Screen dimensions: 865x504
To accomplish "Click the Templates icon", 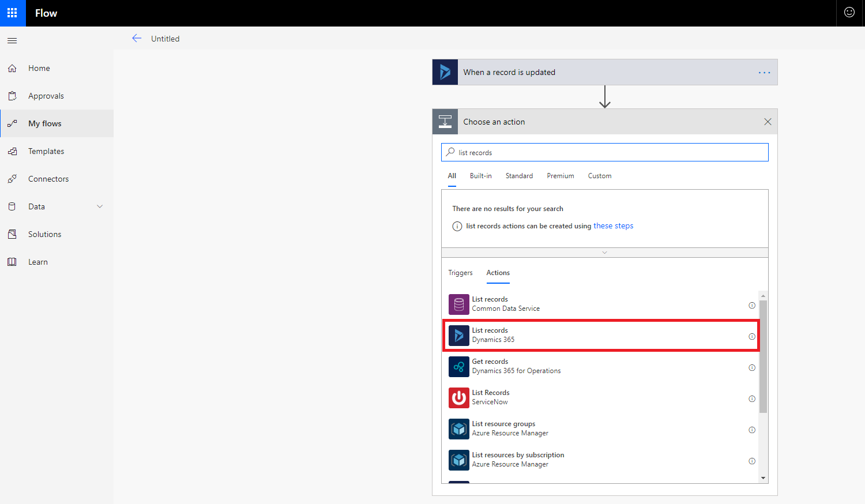I will tap(12, 151).
